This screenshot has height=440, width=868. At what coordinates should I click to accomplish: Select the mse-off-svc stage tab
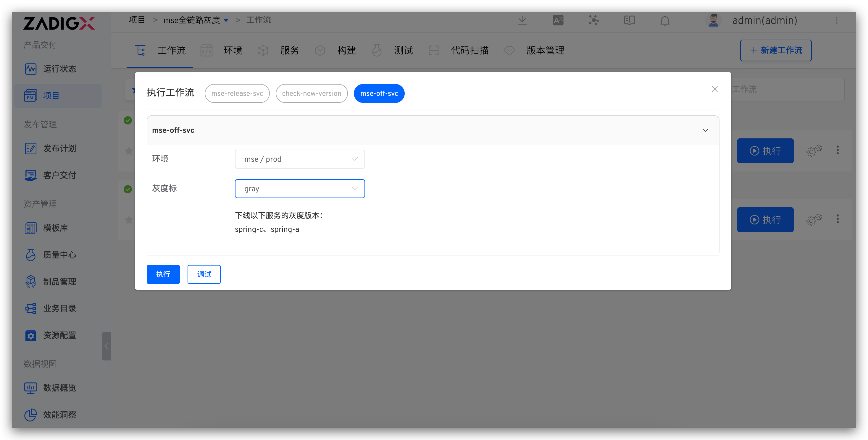tap(379, 93)
